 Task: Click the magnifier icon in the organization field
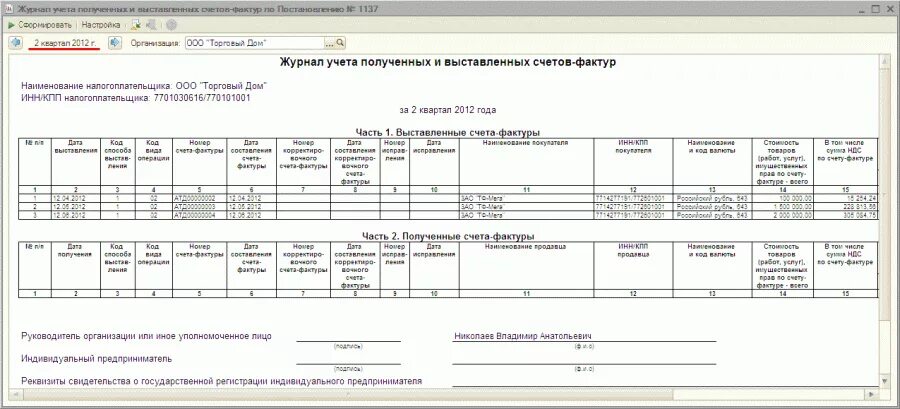point(340,43)
